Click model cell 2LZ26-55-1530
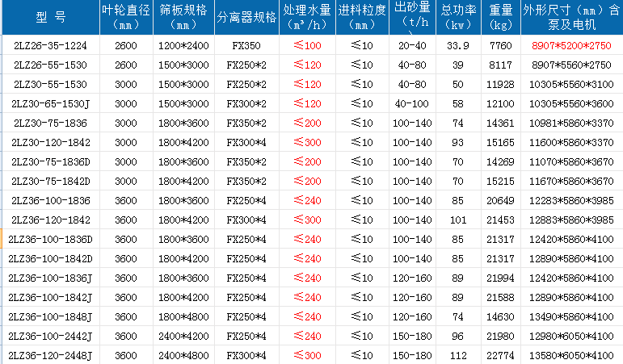 (51, 65)
